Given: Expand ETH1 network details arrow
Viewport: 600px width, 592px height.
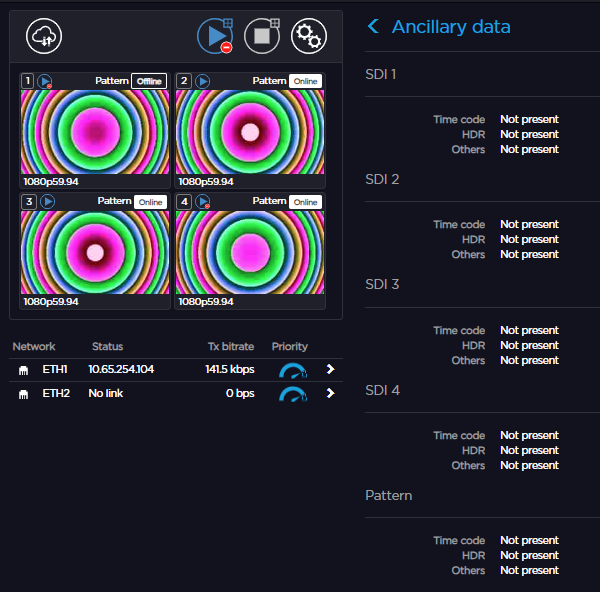Looking at the screenshot, I should coord(330,369).
